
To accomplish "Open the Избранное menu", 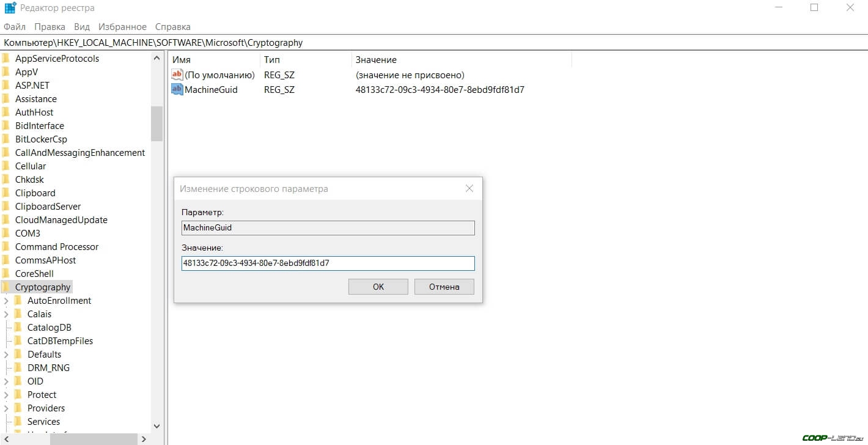I will [x=122, y=27].
